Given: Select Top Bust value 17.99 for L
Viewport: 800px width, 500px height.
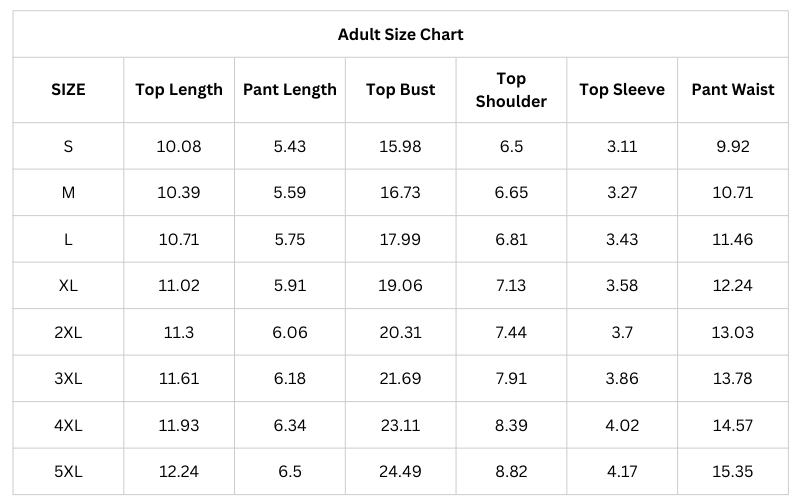Looking at the screenshot, I should pyautogui.click(x=400, y=239).
